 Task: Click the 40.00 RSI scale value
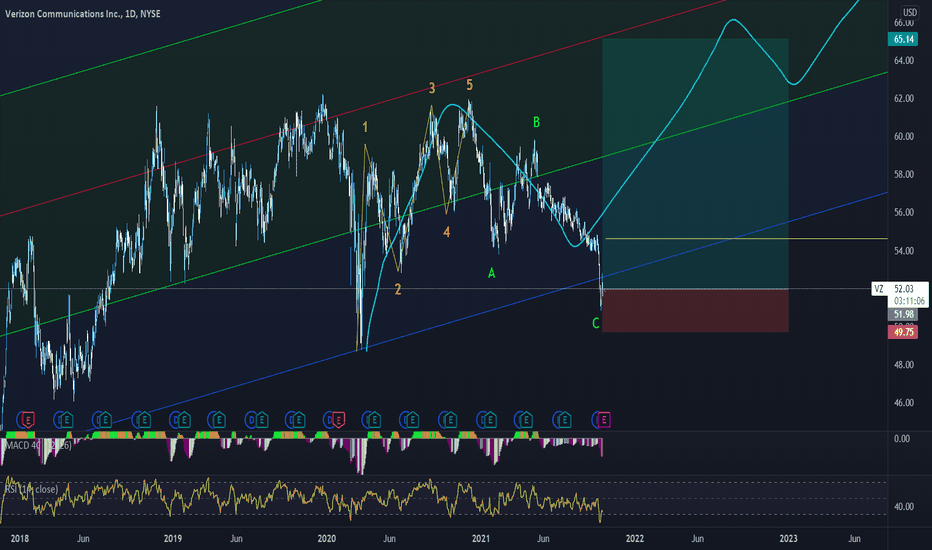(903, 507)
